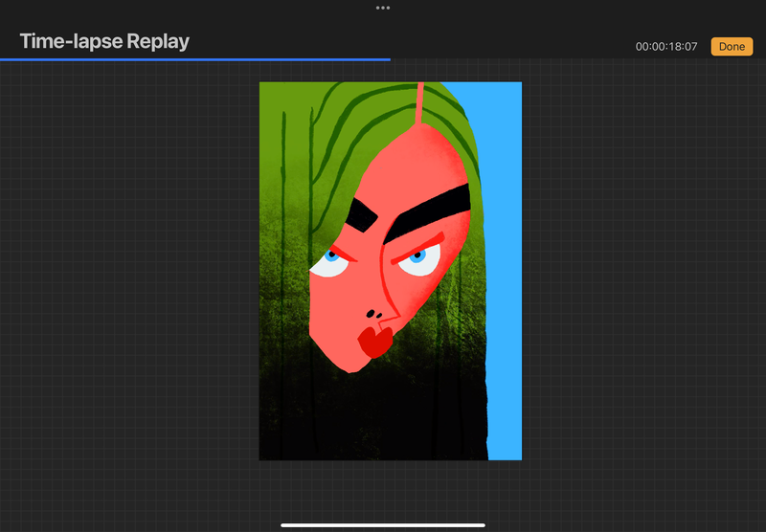This screenshot has height=532, width=766.
Task: Click the end of the blue progress bar
Action: [x=389, y=59]
